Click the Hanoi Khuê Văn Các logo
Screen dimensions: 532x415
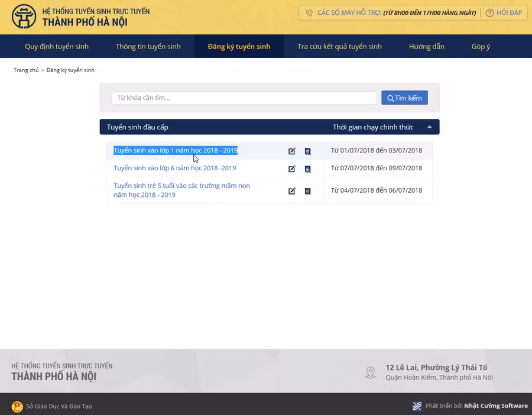click(x=24, y=17)
